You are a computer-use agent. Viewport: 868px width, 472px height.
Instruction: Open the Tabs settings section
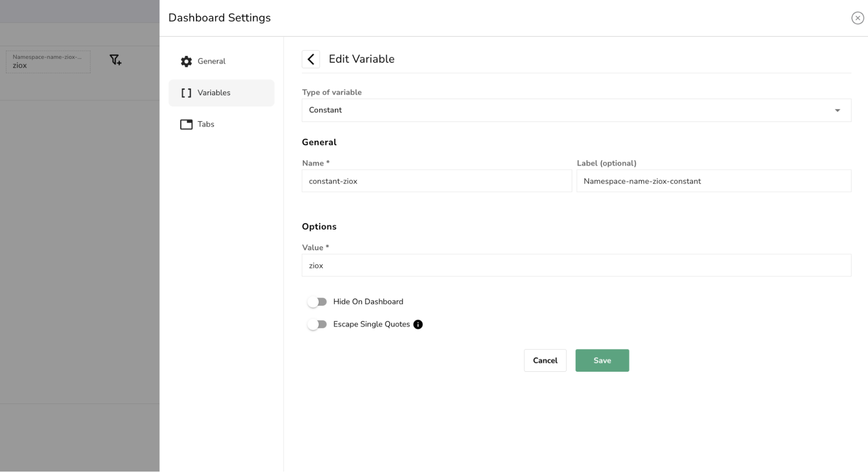206,124
